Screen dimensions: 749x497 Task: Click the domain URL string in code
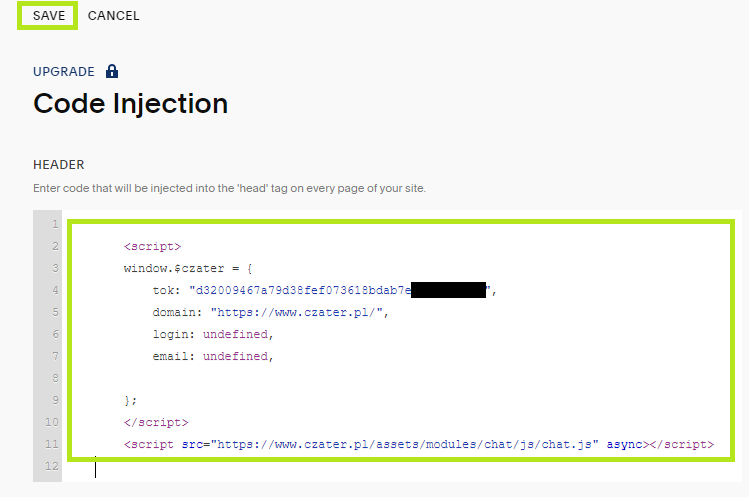pos(297,313)
